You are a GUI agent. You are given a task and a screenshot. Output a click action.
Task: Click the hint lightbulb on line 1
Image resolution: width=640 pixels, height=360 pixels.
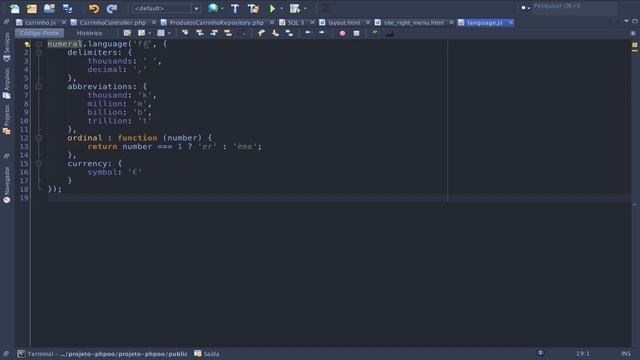tap(27, 44)
